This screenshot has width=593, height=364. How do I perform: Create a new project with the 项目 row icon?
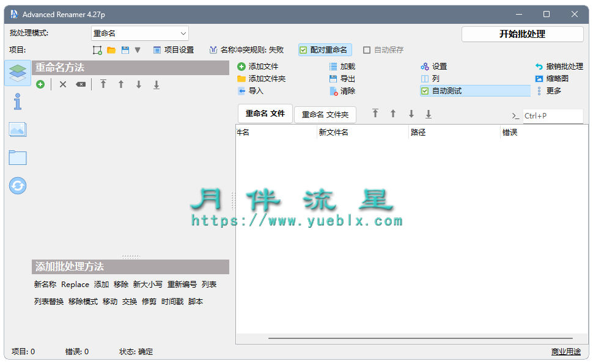click(x=97, y=50)
